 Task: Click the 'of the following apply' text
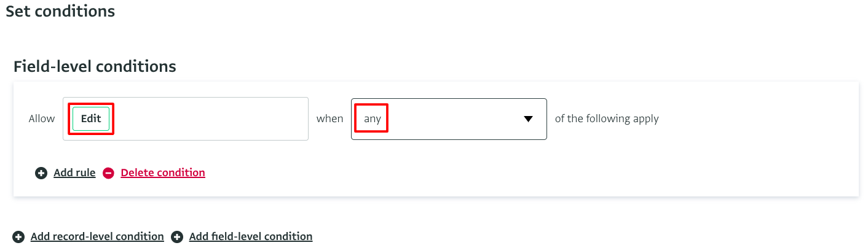[607, 119]
